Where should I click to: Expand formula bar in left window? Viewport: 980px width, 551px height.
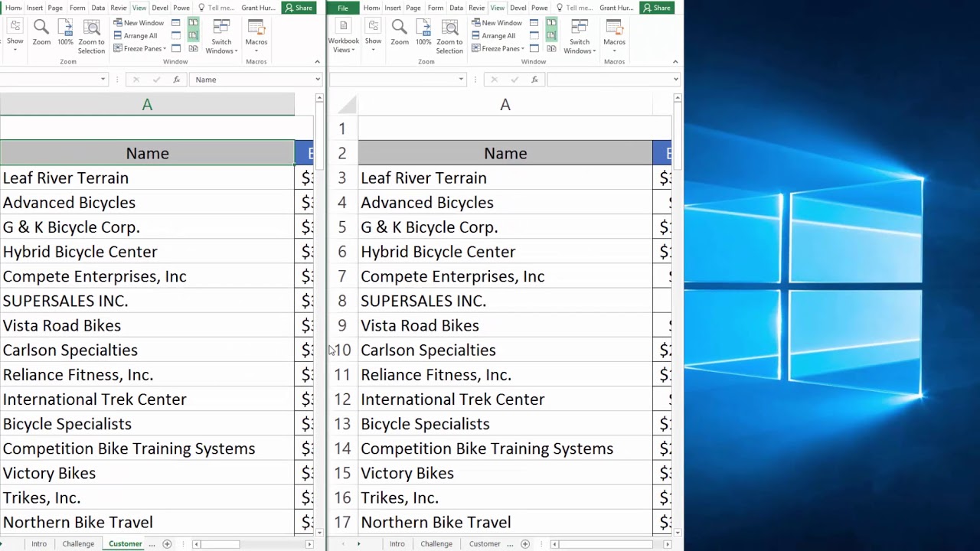coord(318,80)
